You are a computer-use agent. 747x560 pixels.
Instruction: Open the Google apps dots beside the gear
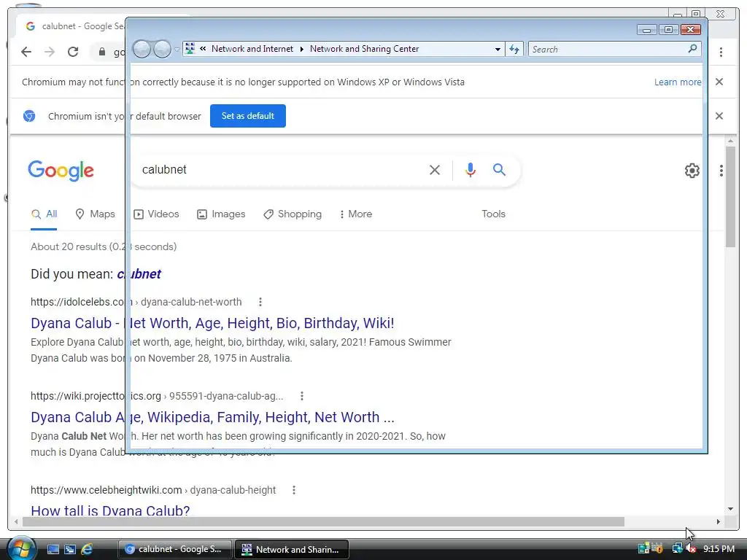721,171
